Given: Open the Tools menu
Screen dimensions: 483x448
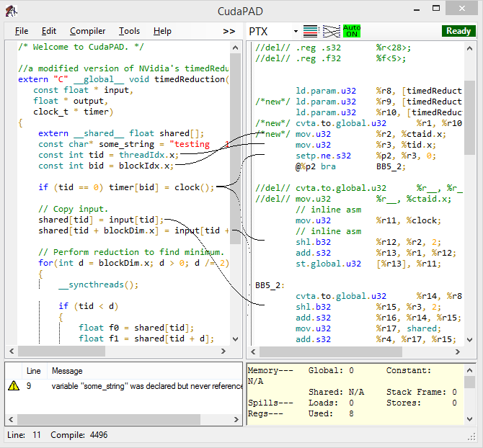Looking at the screenshot, I should click(x=130, y=31).
